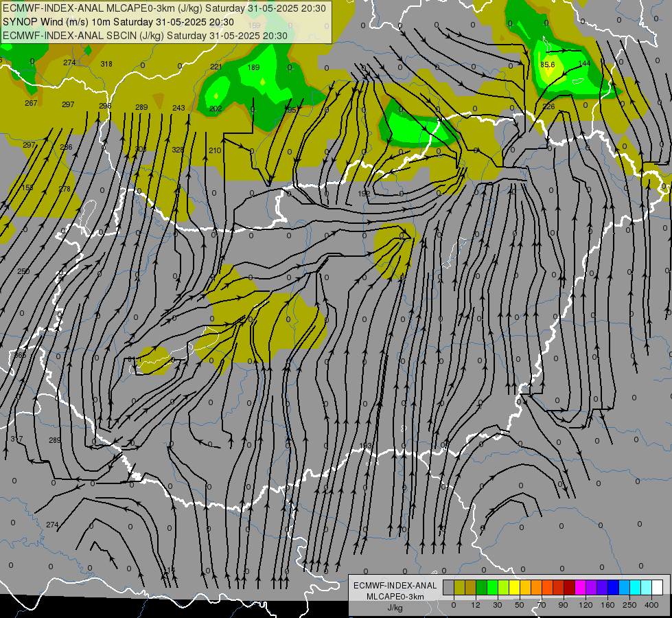Click the magenta swatch in the legend

(x=581, y=587)
